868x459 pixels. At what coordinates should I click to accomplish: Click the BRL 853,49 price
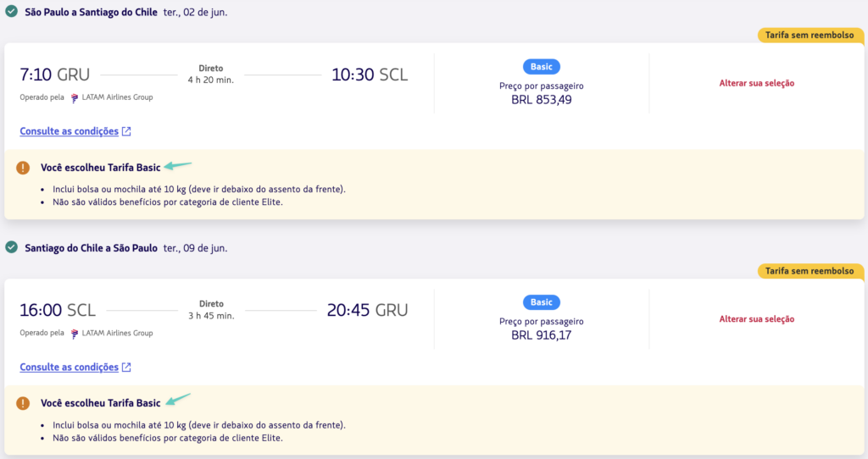pos(541,99)
